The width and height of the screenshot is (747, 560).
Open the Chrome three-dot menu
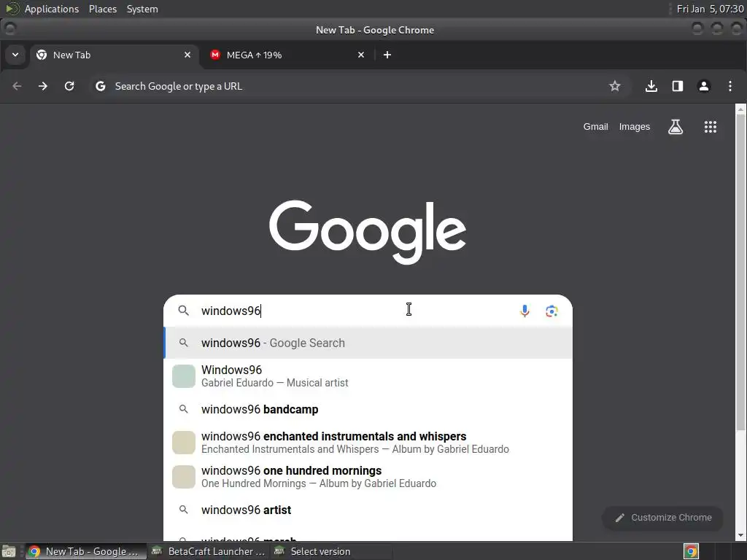(729, 86)
